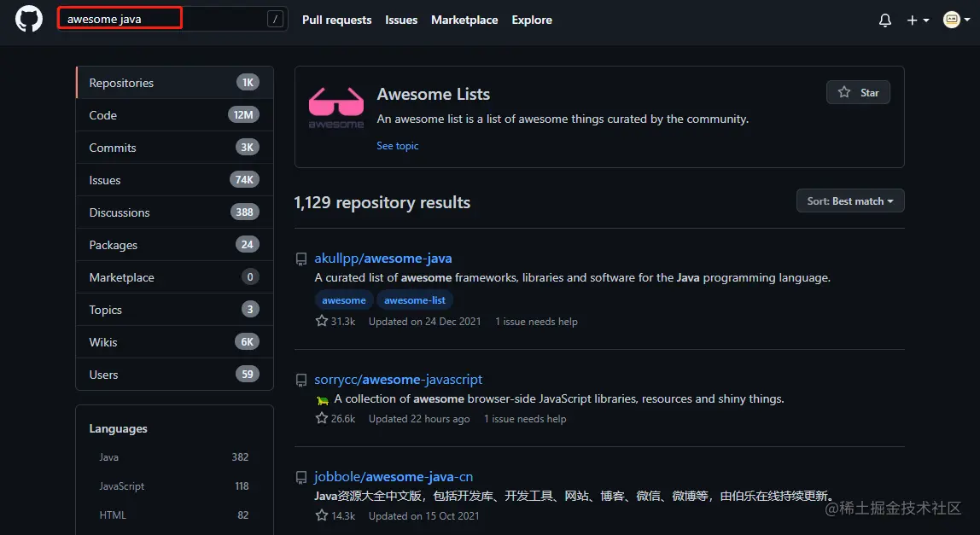980x535 pixels.
Task: Open Pull requests in top navigation
Action: [x=337, y=20]
